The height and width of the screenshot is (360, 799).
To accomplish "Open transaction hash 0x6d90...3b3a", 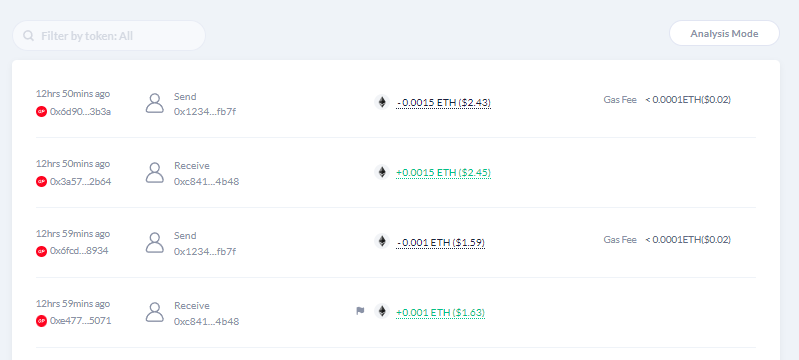I will (81, 112).
